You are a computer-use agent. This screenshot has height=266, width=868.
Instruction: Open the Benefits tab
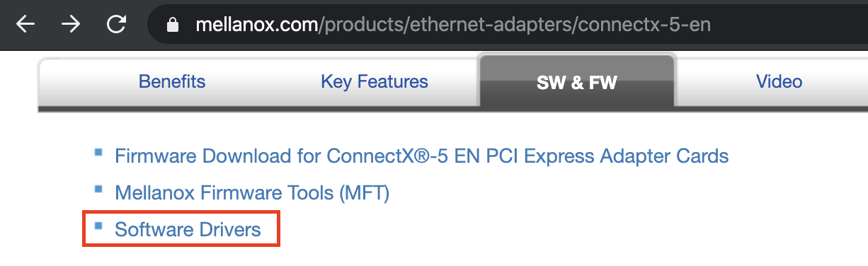coord(172,81)
